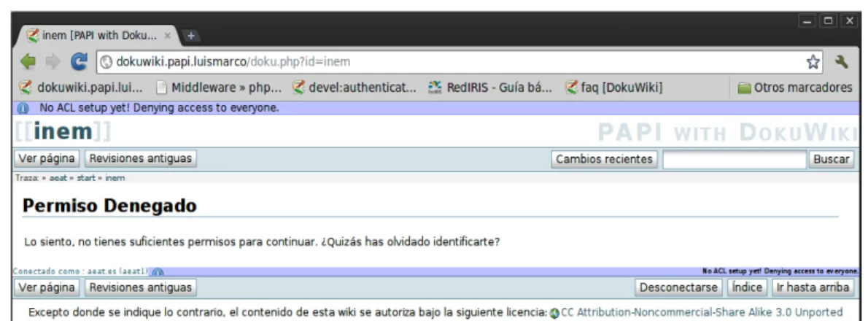Click the Conectado como : aeat.es text
This screenshot has width=868, height=321.
click(x=80, y=271)
